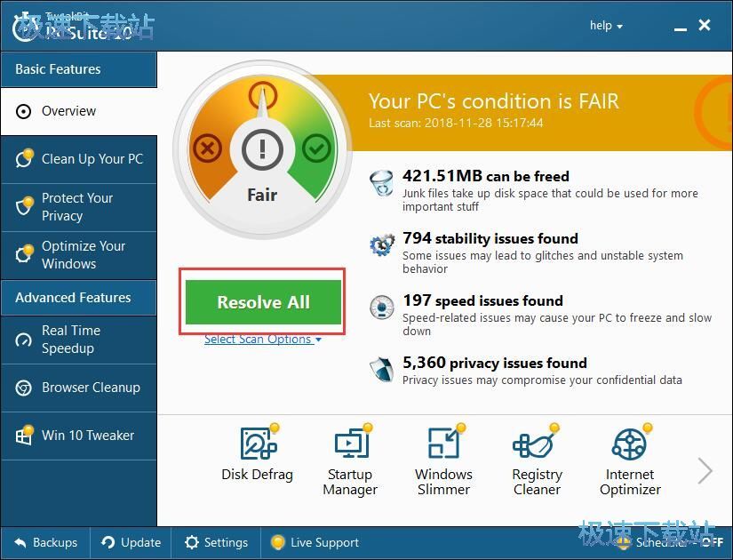Open the Overview tab label
The width and height of the screenshot is (733, 560).
68,111
